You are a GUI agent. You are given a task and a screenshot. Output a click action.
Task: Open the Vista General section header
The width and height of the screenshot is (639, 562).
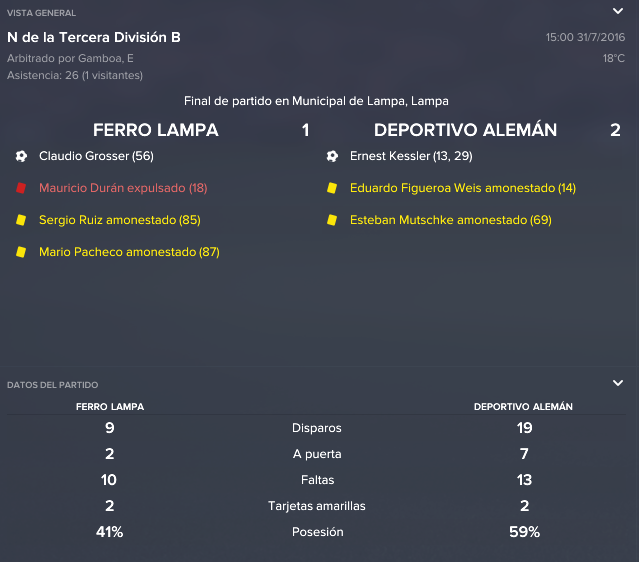[x=41, y=13]
